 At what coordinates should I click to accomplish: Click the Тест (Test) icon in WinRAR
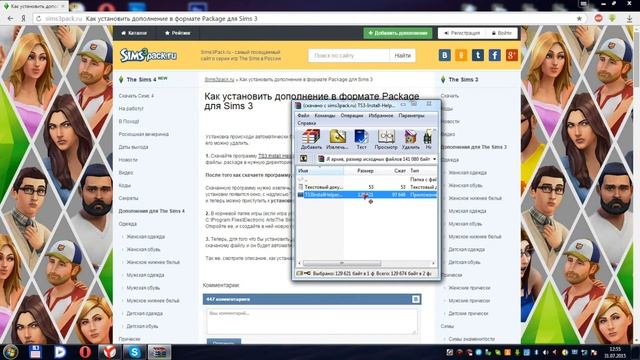[361, 139]
